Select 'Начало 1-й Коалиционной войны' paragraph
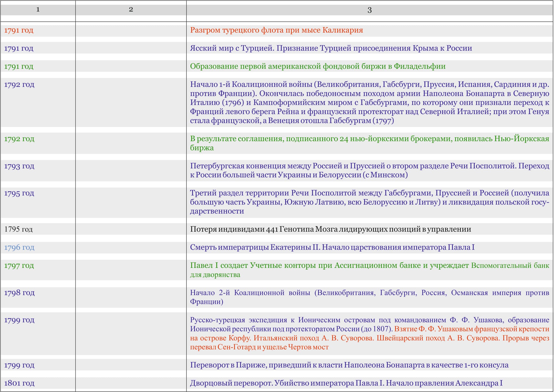 (370, 102)
